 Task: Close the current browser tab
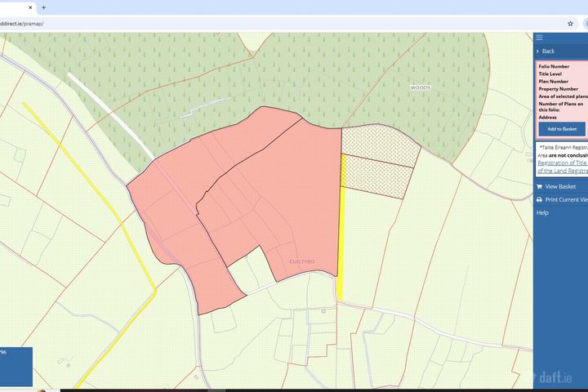pyautogui.click(x=30, y=7)
